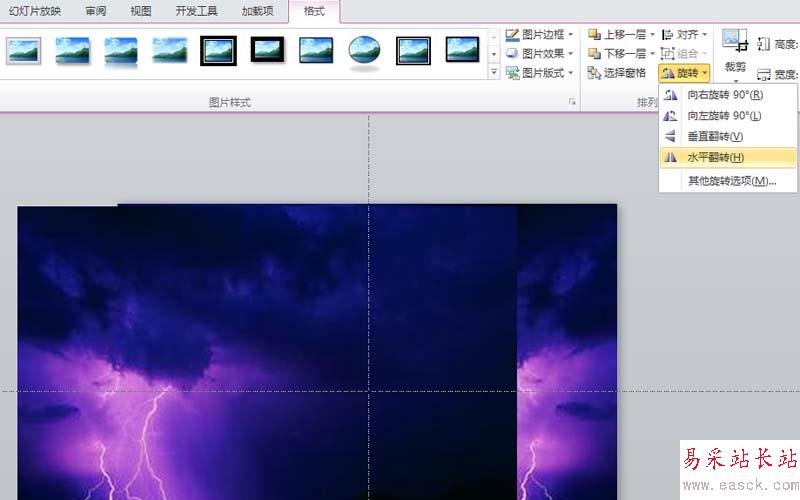Click the picture styles gallery up arrow
The image size is (800, 500).
pos(493,36)
